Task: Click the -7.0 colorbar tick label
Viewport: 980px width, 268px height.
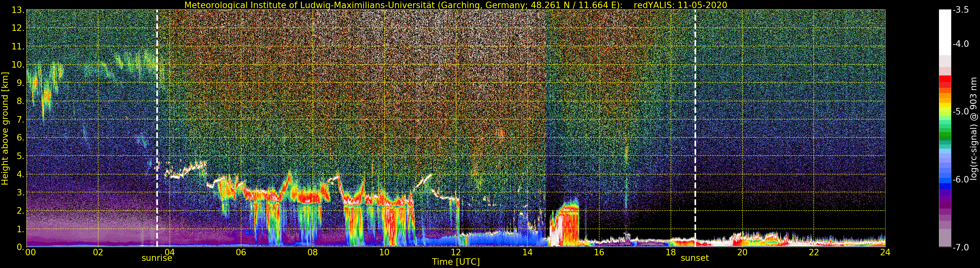Action: click(960, 248)
